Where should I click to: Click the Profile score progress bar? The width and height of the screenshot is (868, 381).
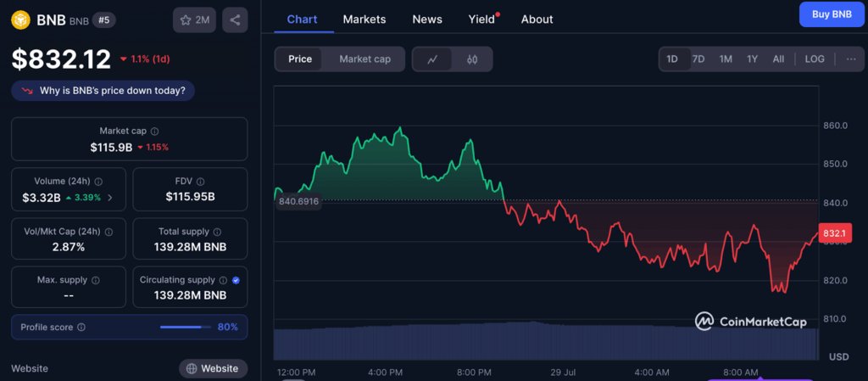186,327
